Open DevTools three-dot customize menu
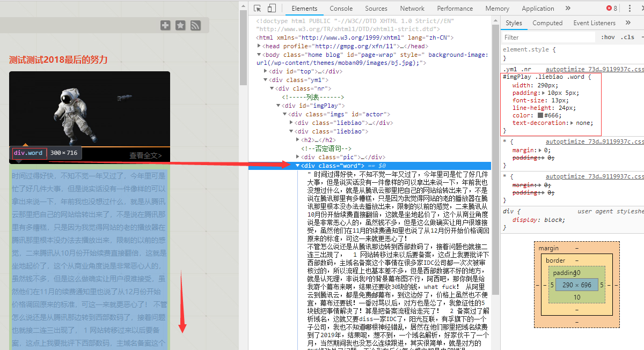This screenshot has width=644, height=350. 629,8
